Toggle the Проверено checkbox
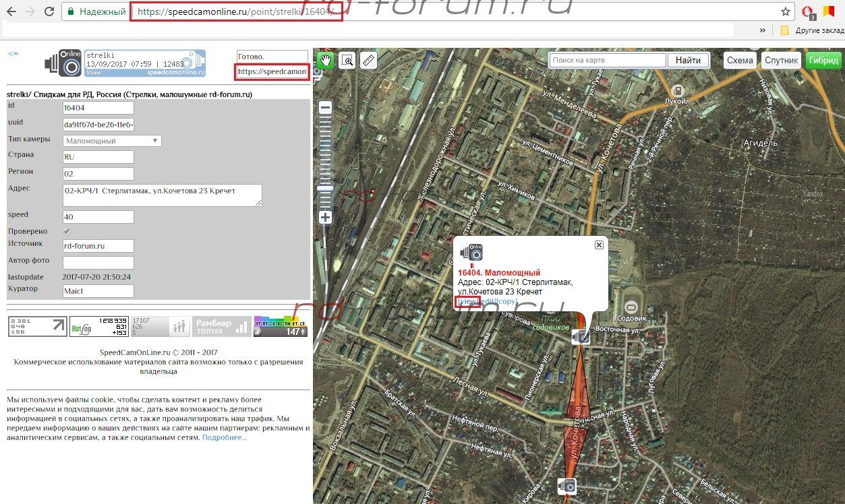 pos(67,231)
